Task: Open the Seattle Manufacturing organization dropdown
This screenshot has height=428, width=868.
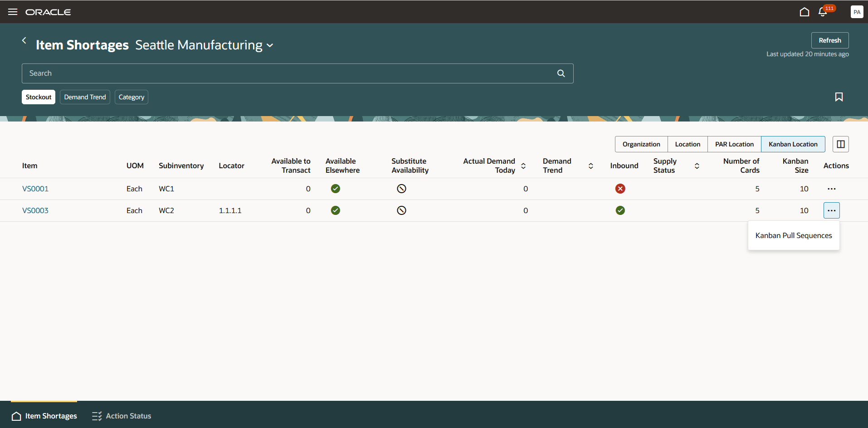Action: pos(270,45)
